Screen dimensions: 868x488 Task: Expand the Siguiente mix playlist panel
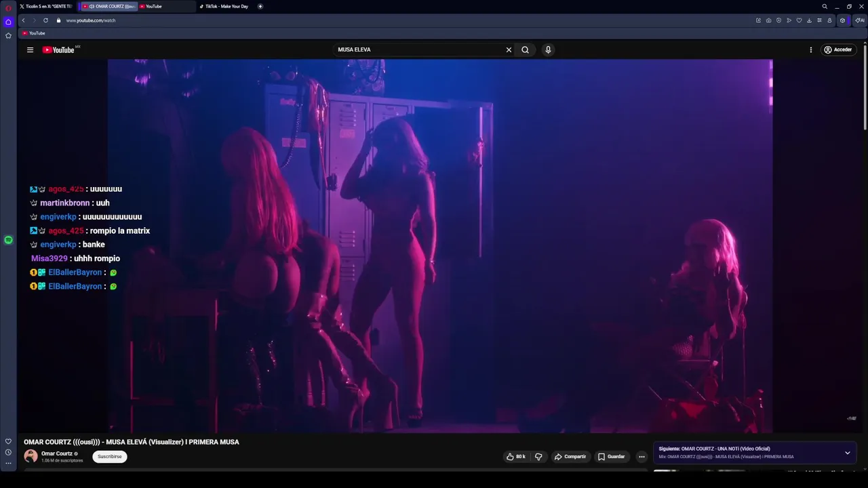847,453
